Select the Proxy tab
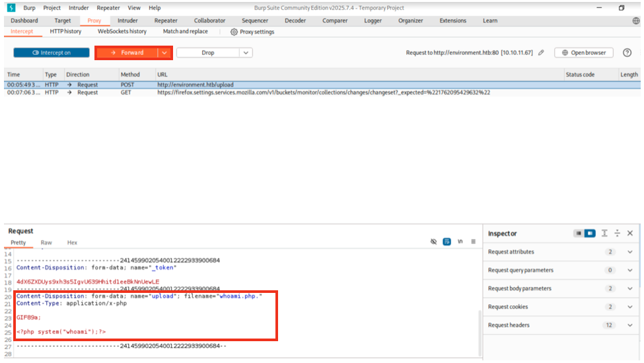The width and height of the screenshot is (644, 363). [94, 20]
